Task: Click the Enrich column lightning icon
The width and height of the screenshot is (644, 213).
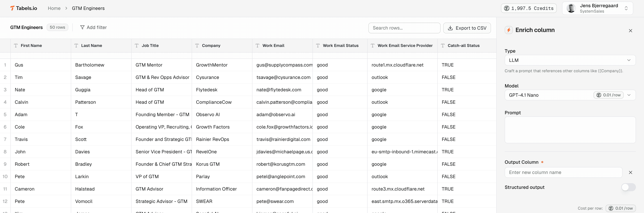Action: (509, 30)
